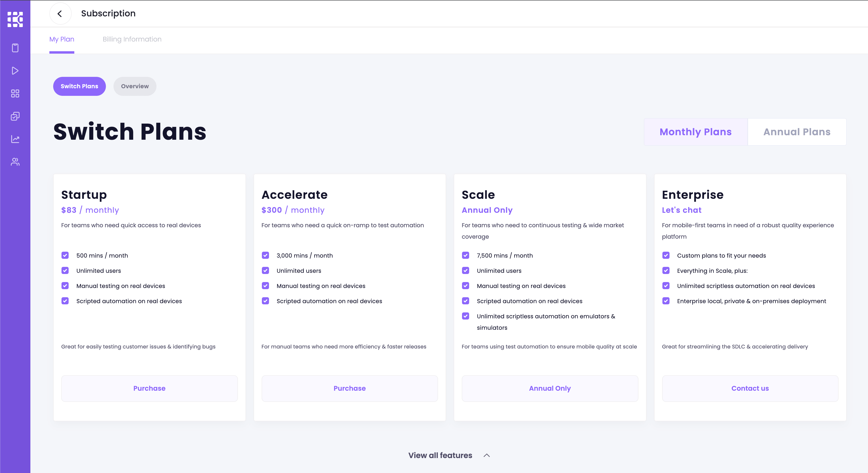Toggle Enterprise local, private deployment checkbox
The height and width of the screenshot is (473, 868).
point(666,301)
